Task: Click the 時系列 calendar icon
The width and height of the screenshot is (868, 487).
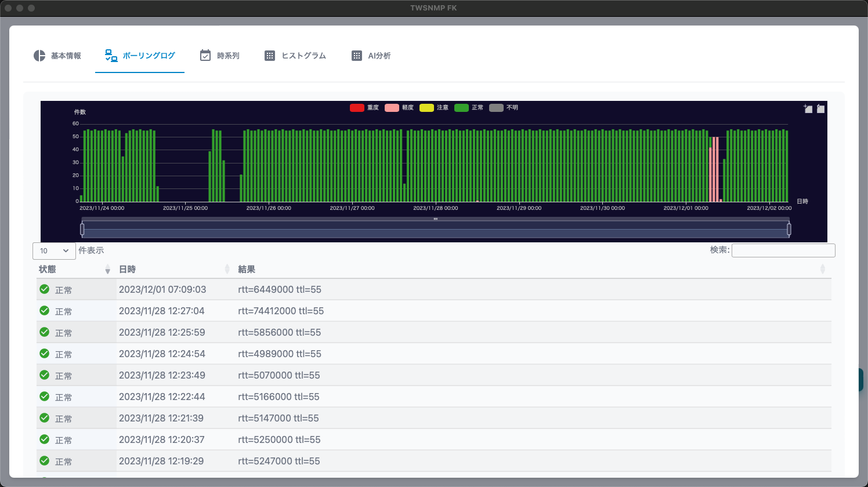Action: click(x=205, y=56)
